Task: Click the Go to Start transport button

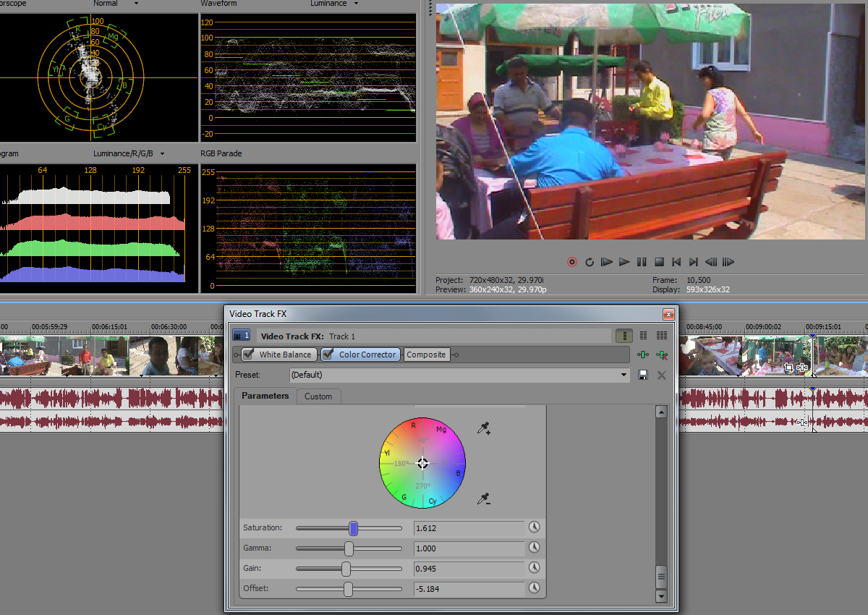Action: point(676,262)
